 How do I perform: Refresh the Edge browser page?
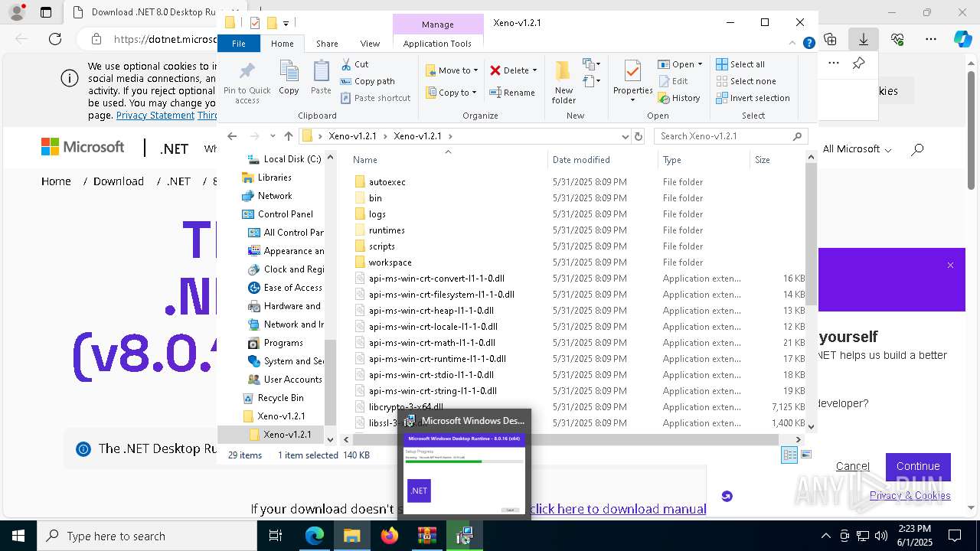pyautogui.click(x=55, y=39)
